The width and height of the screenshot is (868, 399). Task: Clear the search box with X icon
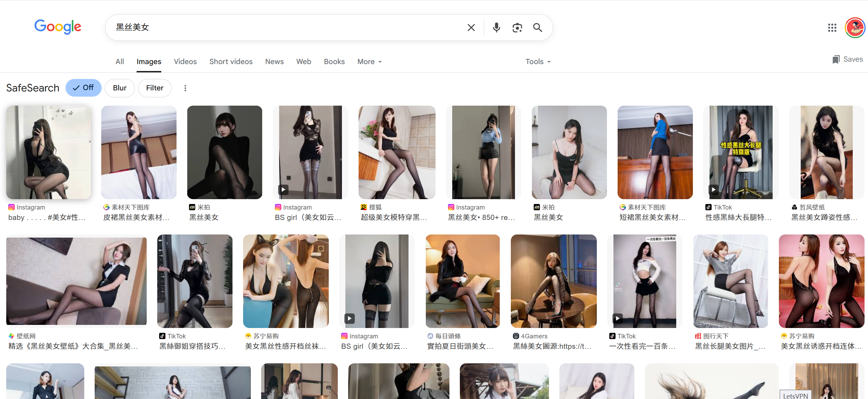tap(471, 27)
